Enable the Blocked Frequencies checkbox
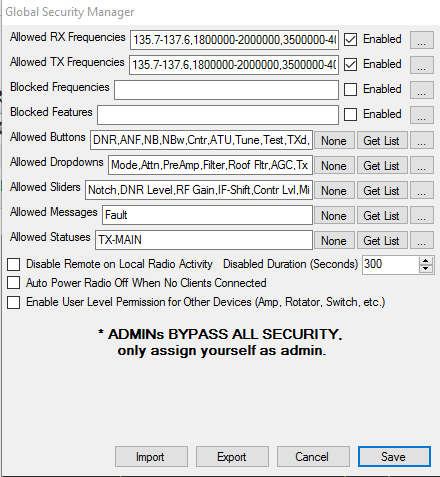Image resolution: width=440 pixels, height=477 pixels. click(350, 89)
